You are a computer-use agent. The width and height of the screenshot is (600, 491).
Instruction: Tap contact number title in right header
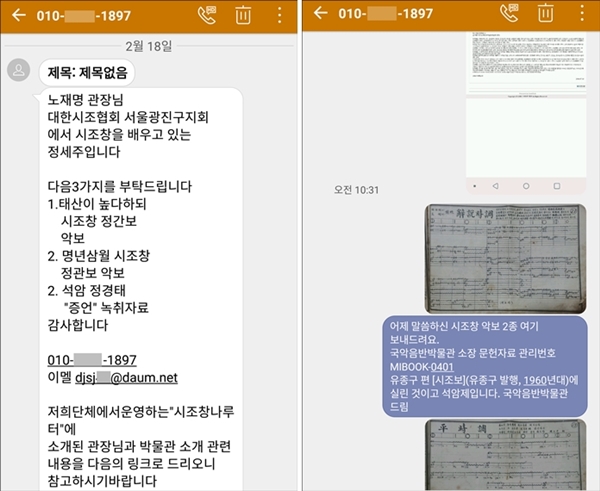click(x=386, y=13)
